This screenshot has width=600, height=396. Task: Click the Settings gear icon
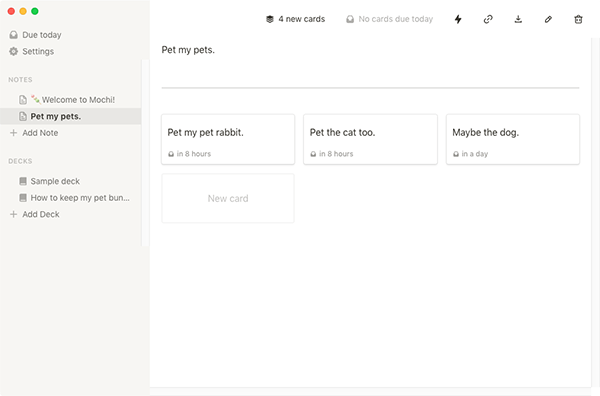coord(13,51)
